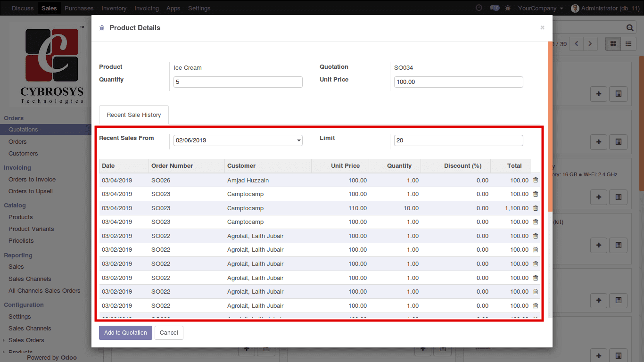This screenshot has width=644, height=362.
Task: Open the conversations icon showing 10 messages
Action: pyautogui.click(x=494, y=8)
